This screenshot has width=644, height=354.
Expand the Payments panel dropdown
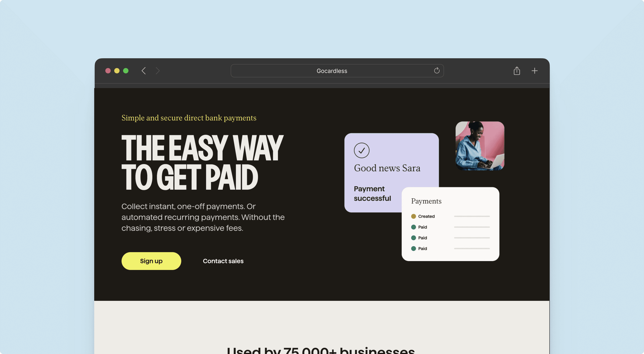(x=426, y=201)
